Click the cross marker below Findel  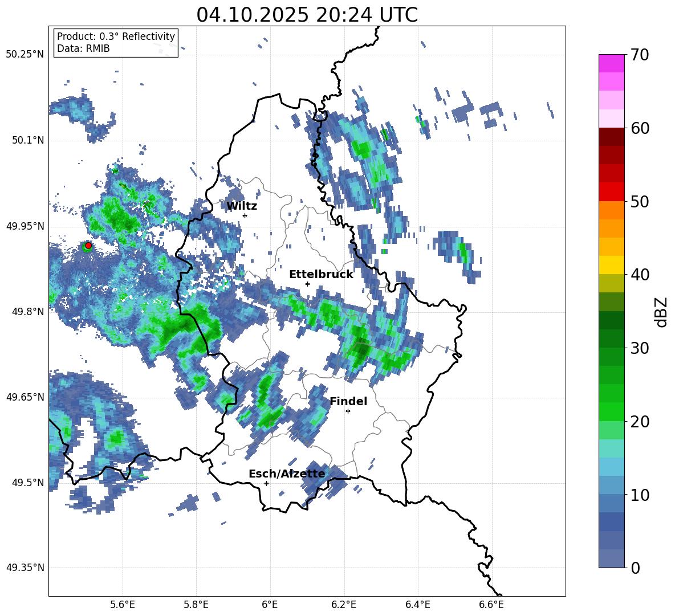tap(348, 411)
